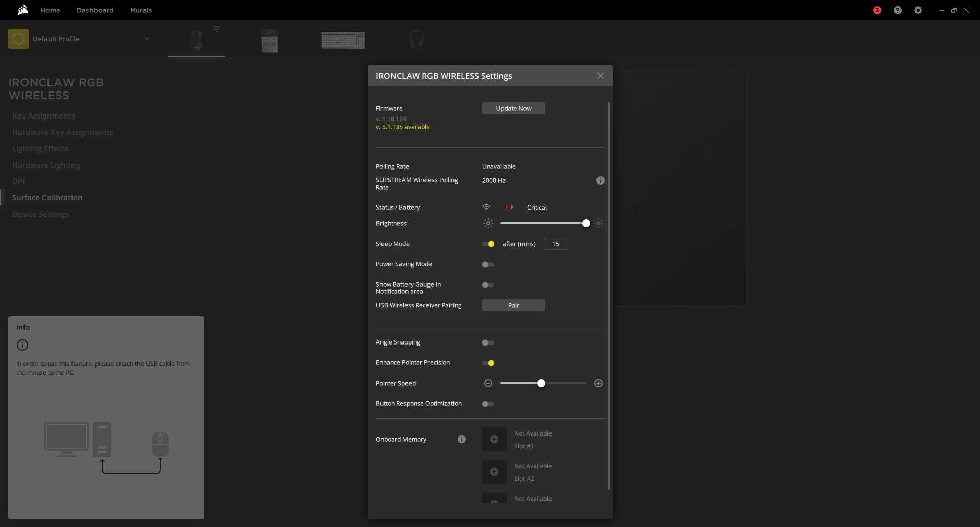This screenshot has height=527, width=980.
Task: Click the Onboard Memory info icon
Action: [462, 439]
